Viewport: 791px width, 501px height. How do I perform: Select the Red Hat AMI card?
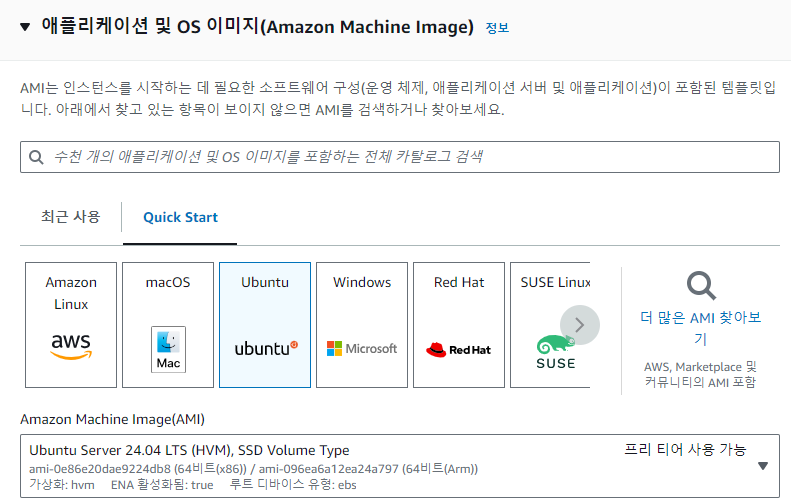[x=459, y=325]
